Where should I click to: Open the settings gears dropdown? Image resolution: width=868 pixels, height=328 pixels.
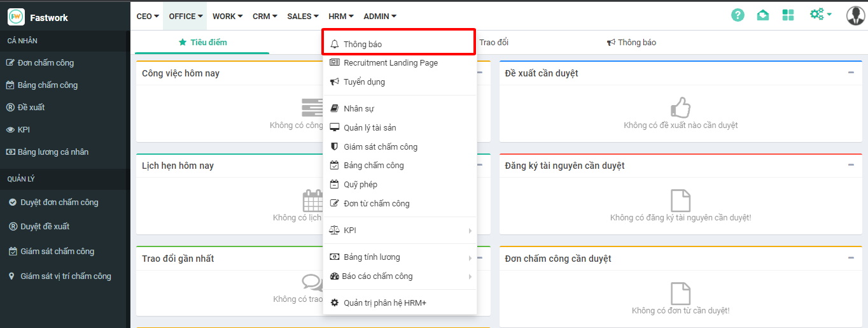820,15
